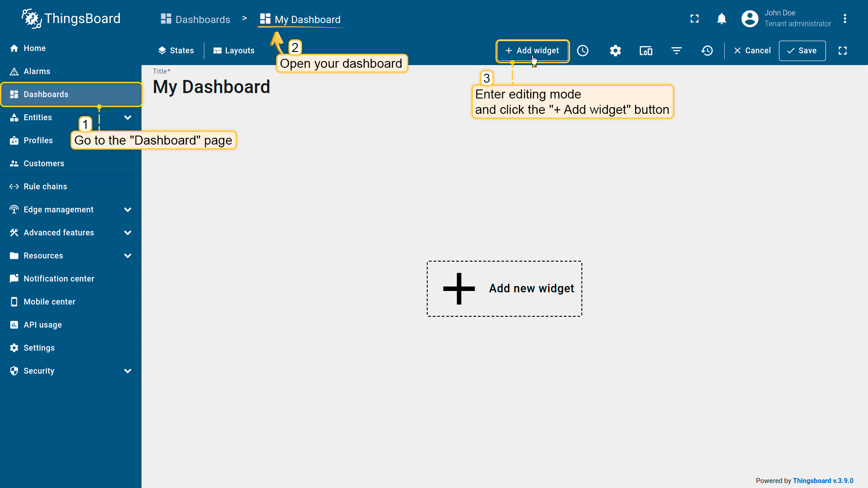Open the filters icon in toolbar
This screenshot has width=868, height=488.
[x=676, y=51]
